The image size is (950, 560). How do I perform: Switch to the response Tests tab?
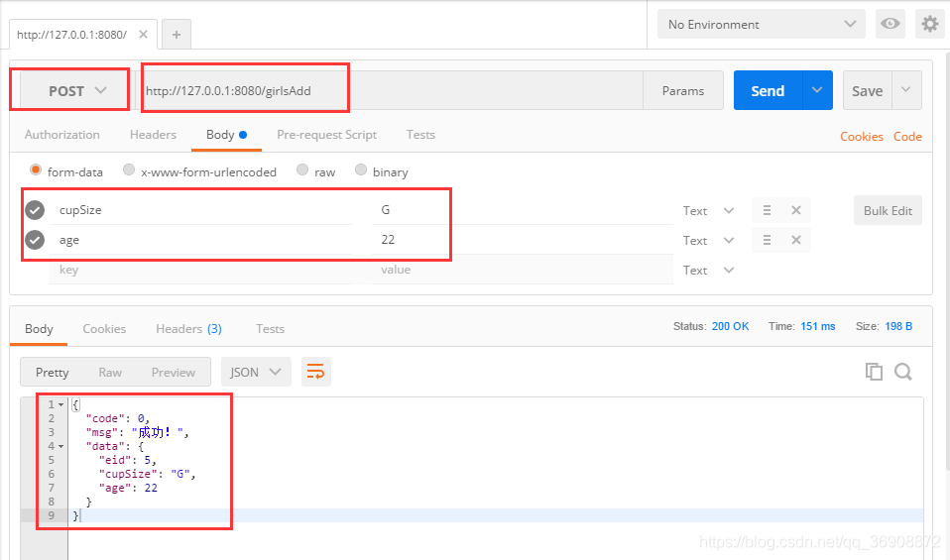(x=270, y=329)
